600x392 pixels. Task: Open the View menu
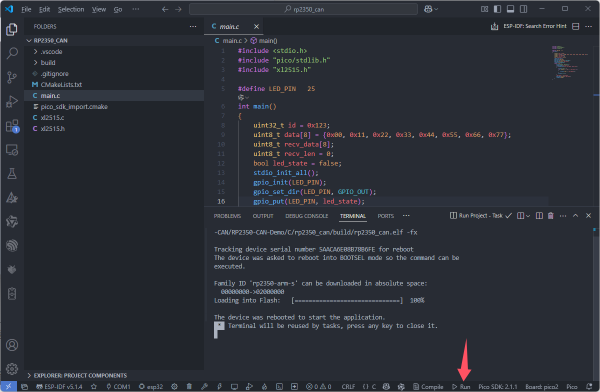pos(99,9)
